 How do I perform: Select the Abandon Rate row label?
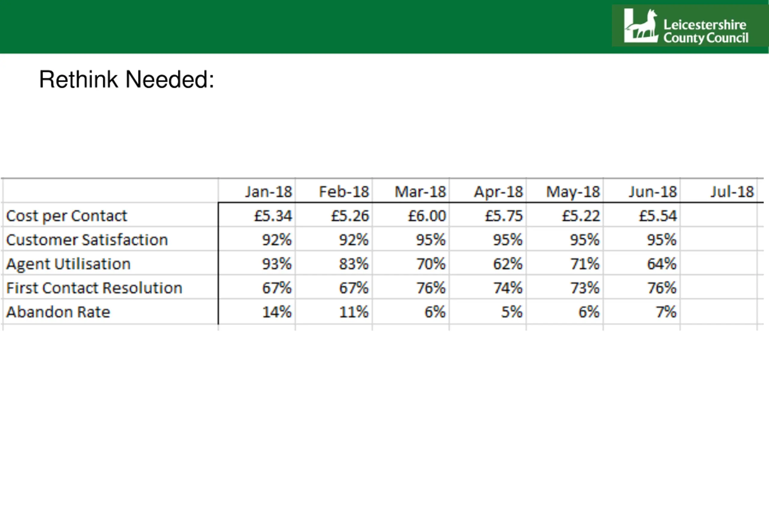tap(58, 312)
